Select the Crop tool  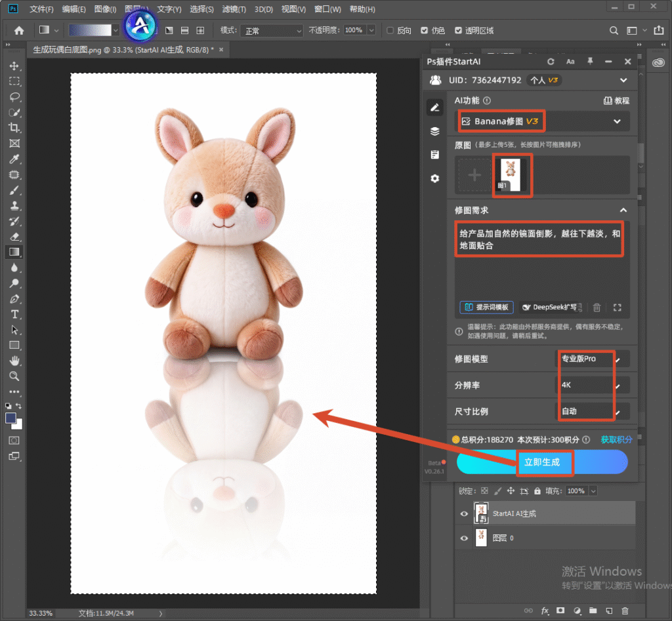tap(14, 128)
